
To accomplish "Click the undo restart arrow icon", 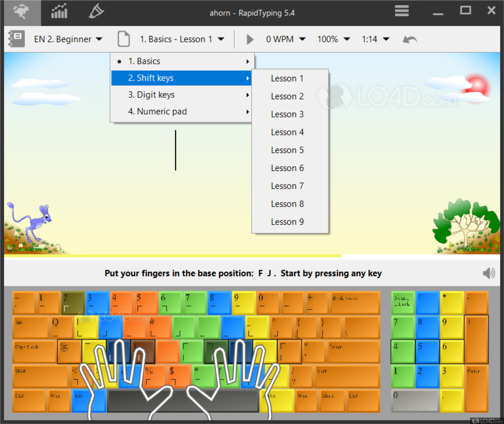I will pos(409,39).
